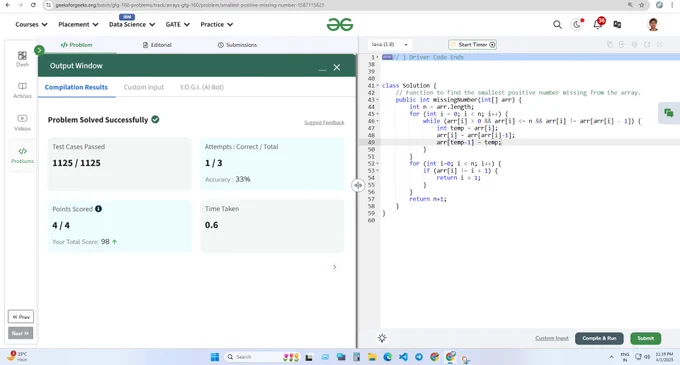Collapse the fold arrow at line 43

click(x=377, y=100)
